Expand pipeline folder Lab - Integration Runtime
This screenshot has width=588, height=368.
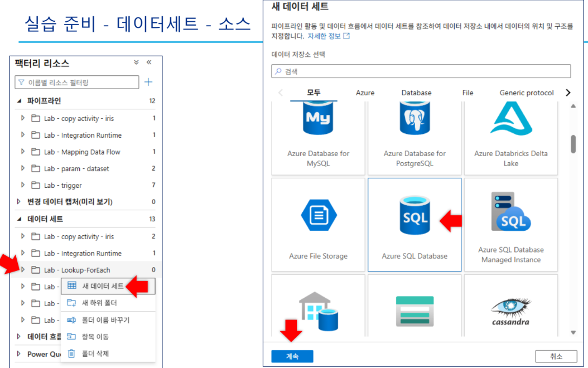(22, 135)
